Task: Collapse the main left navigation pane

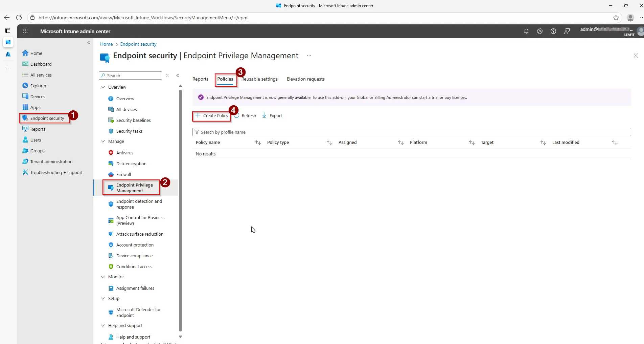Action: (89, 43)
